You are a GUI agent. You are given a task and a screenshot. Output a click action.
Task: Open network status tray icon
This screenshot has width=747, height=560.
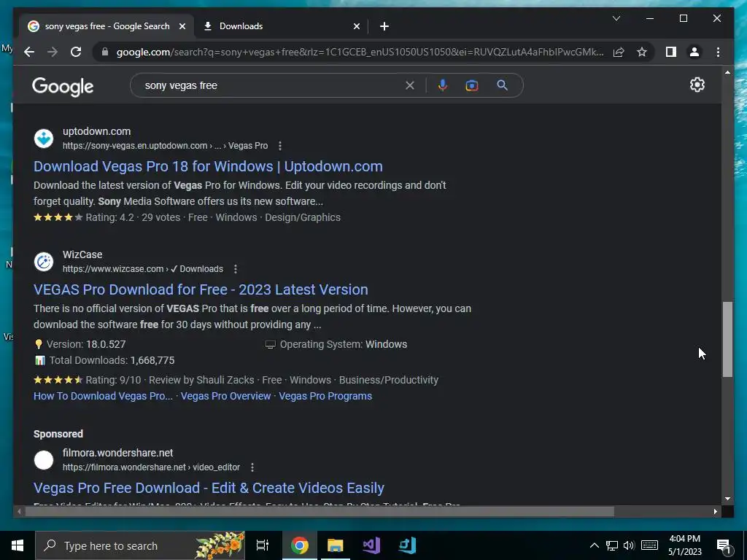[612, 545]
